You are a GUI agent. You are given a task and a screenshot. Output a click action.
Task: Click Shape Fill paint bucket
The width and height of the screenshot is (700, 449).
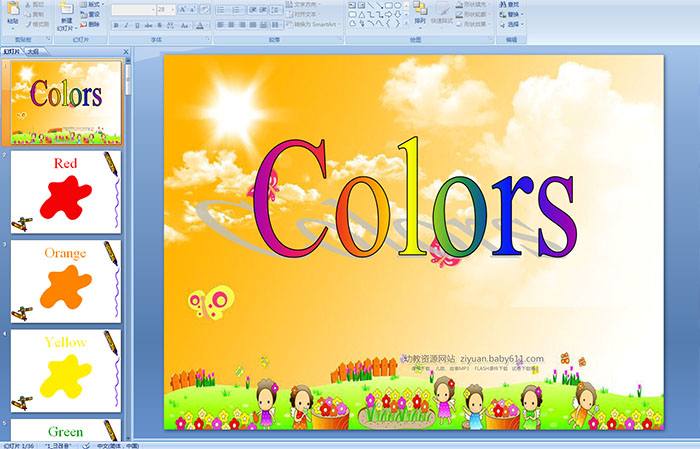pyautogui.click(x=473, y=4)
